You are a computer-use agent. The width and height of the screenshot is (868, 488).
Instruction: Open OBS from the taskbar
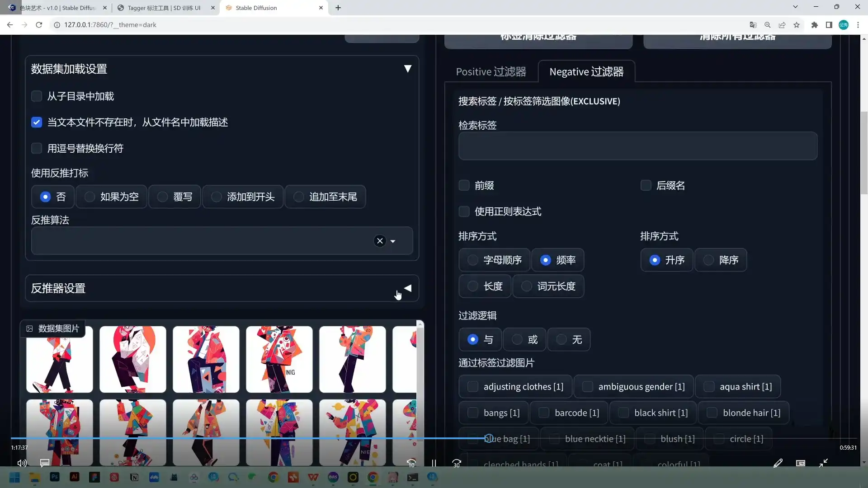click(x=333, y=478)
